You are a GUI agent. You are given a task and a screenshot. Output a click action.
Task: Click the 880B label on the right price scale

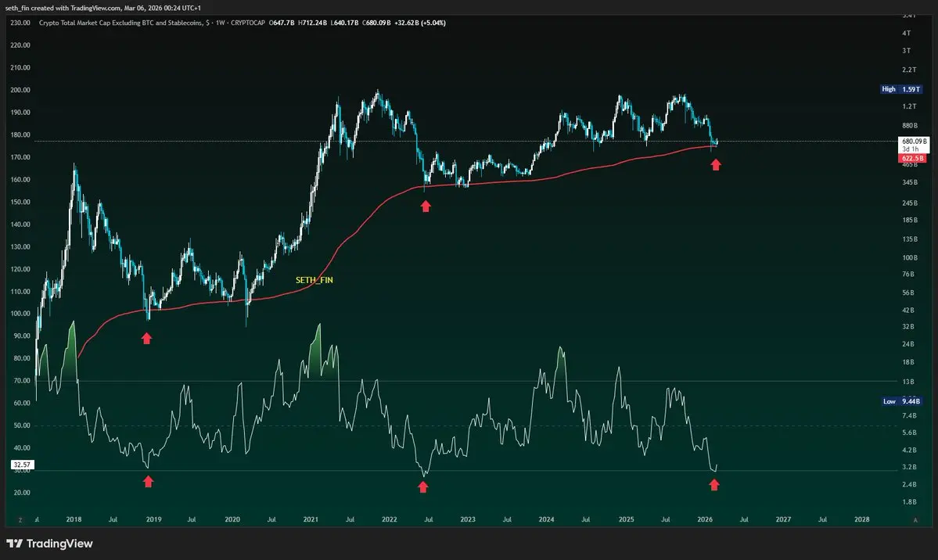click(x=910, y=126)
